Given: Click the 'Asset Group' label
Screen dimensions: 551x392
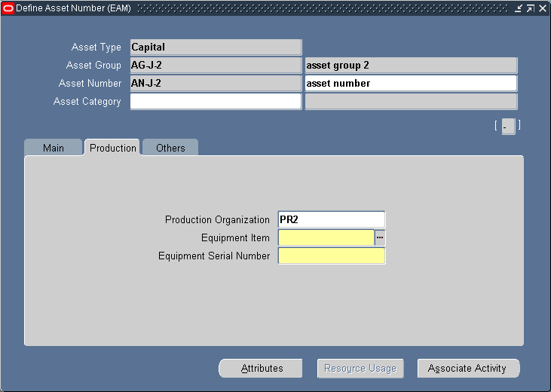Looking at the screenshot, I should tap(93, 65).
